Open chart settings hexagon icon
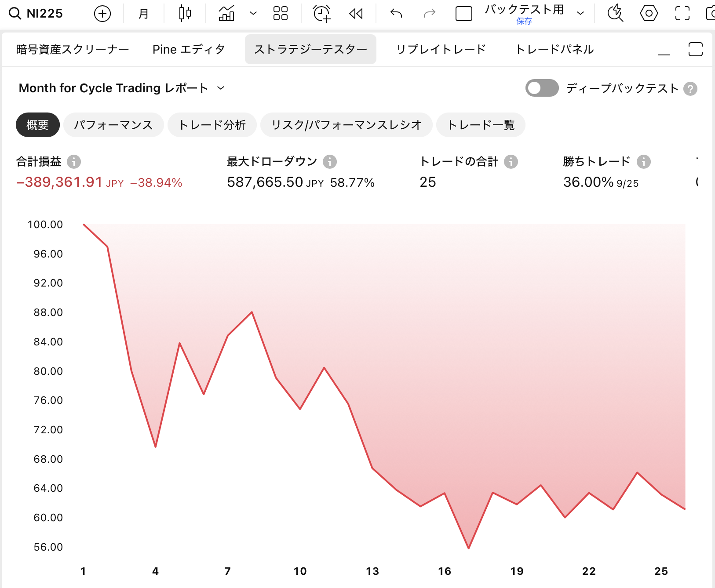Screen dimensions: 715x588 pyautogui.click(x=649, y=14)
